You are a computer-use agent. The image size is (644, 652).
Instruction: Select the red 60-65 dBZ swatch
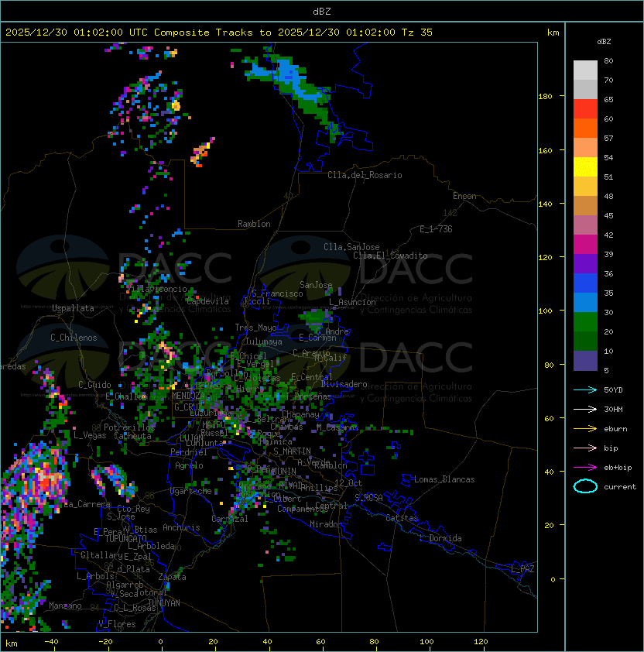585,108
